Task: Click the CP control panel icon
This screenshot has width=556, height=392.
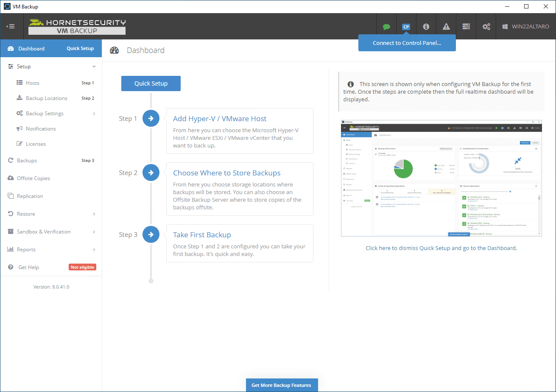Action: (x=406, y=27)
